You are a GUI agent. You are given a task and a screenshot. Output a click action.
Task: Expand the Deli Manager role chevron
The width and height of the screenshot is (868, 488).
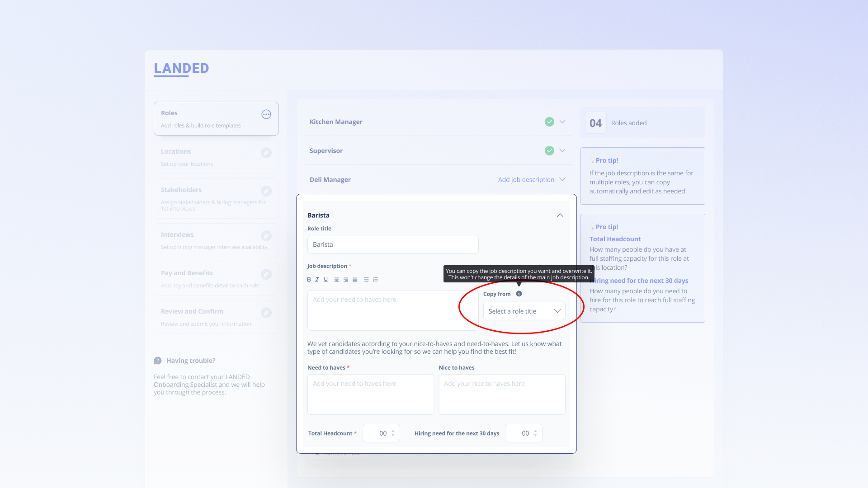[562, 179]
